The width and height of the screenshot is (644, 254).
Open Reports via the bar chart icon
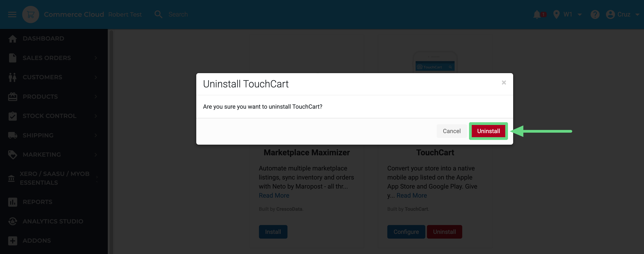click(12, 202)
